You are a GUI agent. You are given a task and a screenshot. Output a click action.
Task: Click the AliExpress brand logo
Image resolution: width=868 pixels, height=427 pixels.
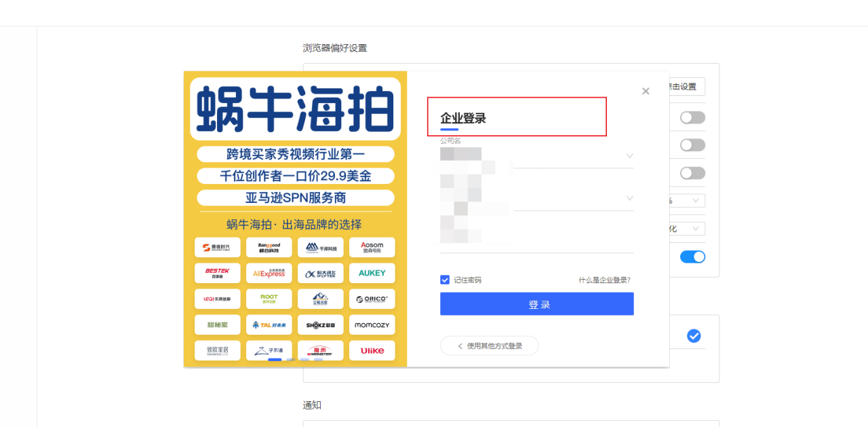coord(269,273)
